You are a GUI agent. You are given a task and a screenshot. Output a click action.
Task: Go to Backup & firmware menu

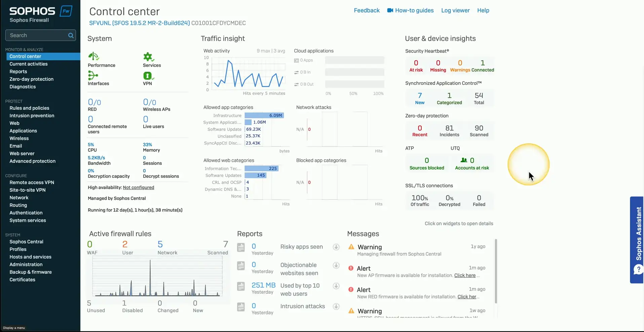click(31, 272)
